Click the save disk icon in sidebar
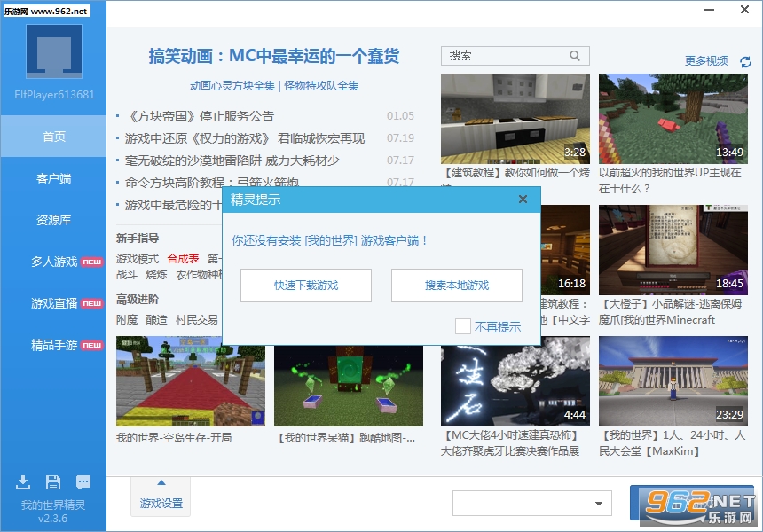Viewport: 763px width, 532px height. [53, 482]
